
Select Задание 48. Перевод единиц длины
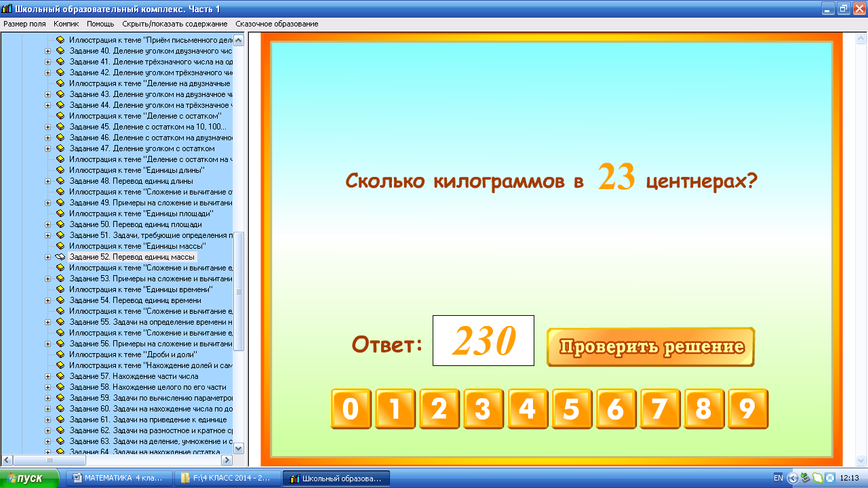[x=131, y=181]
